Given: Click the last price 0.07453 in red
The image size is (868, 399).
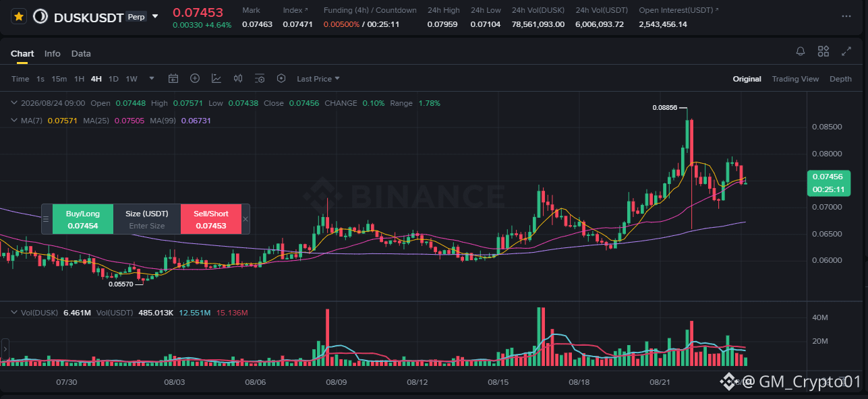Looking at the screenshot, I should (198, 12).
